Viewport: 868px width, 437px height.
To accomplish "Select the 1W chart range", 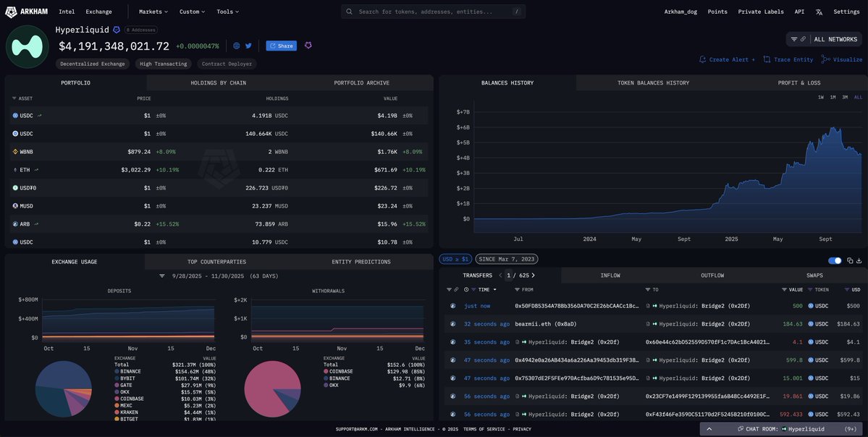I will (820, 97).
